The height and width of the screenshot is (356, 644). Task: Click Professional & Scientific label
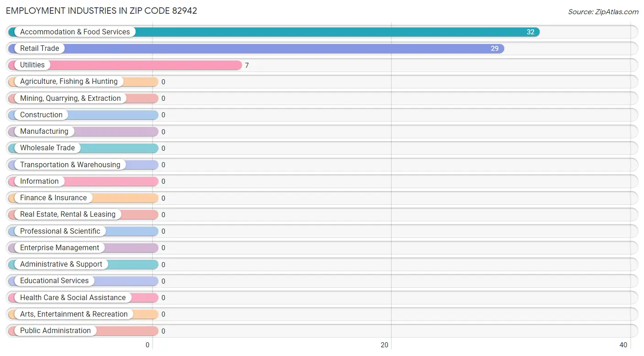coord(60,231)
